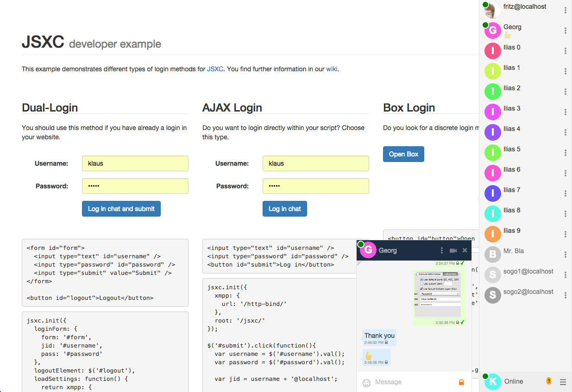Open the options menu for Ilias 6
572x392 pixels.
point(566,173)
